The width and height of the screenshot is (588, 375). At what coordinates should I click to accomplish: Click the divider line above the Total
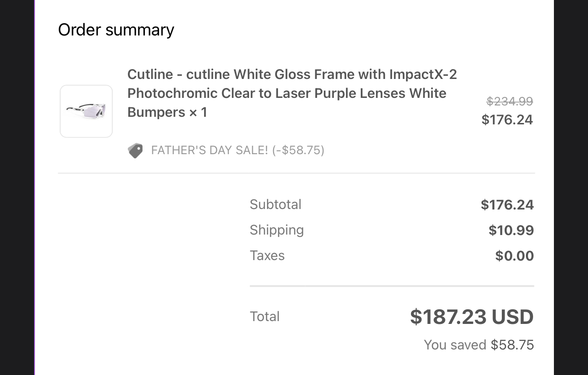pos(392,286)
